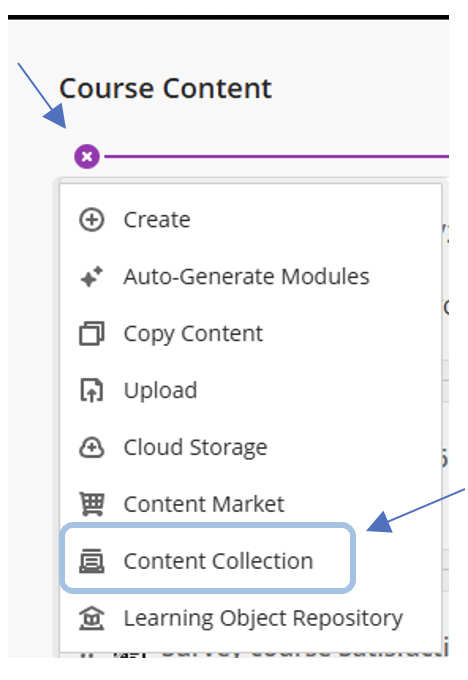Click the Cloud Storage cloud icon
The width and height of the screenshot is (468, 680).
pos(92,447)
